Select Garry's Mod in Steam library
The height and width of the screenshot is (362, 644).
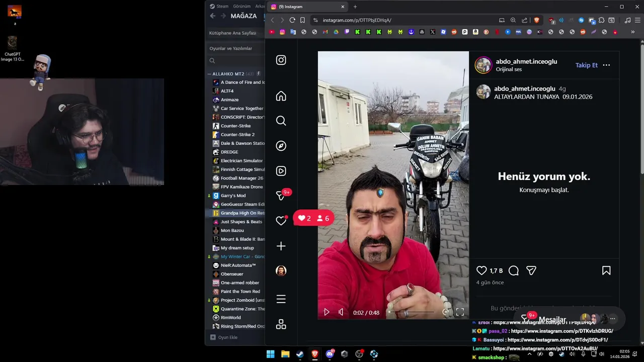(x=233, y=196)
